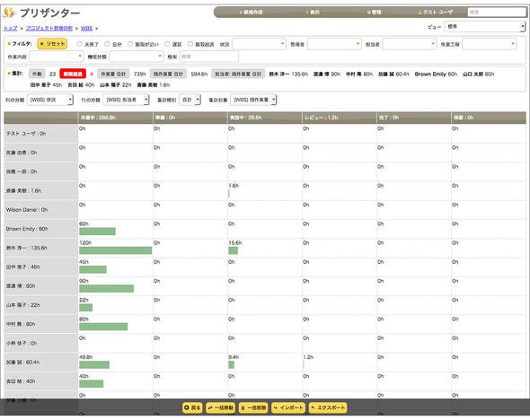The width and height of the screenshot is (530, 420).
Task: Open the テストユーザ account menu
Action: pos(435,13)
